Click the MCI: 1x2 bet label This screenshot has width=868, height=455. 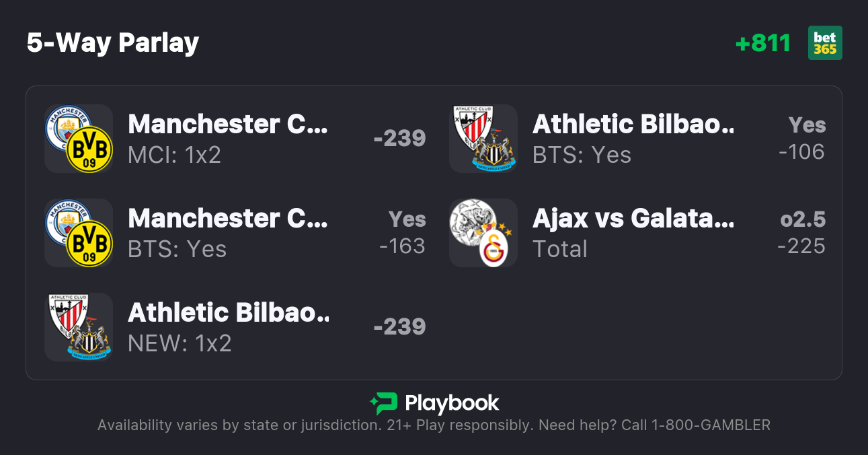[x=174, y=155]
